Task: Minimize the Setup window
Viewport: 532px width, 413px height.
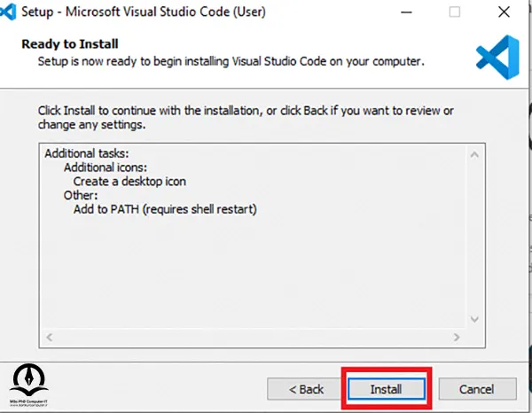Action: point(406,12)
